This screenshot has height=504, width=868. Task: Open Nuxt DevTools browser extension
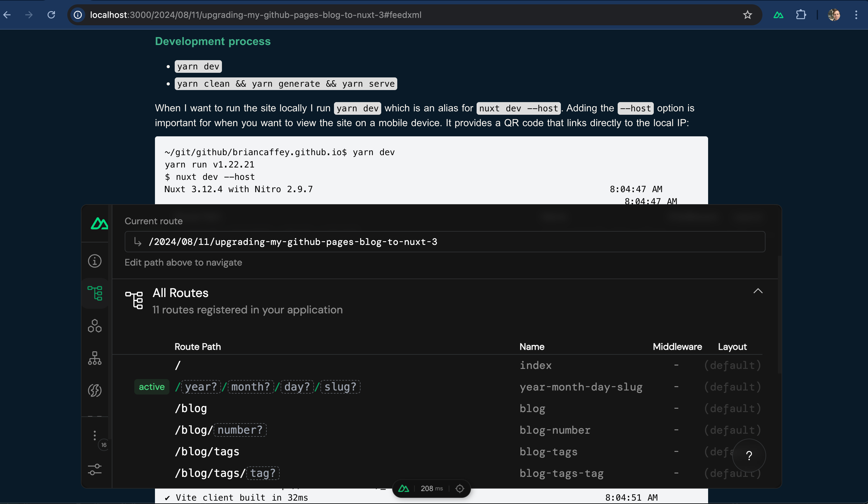[x=778, y=15]
